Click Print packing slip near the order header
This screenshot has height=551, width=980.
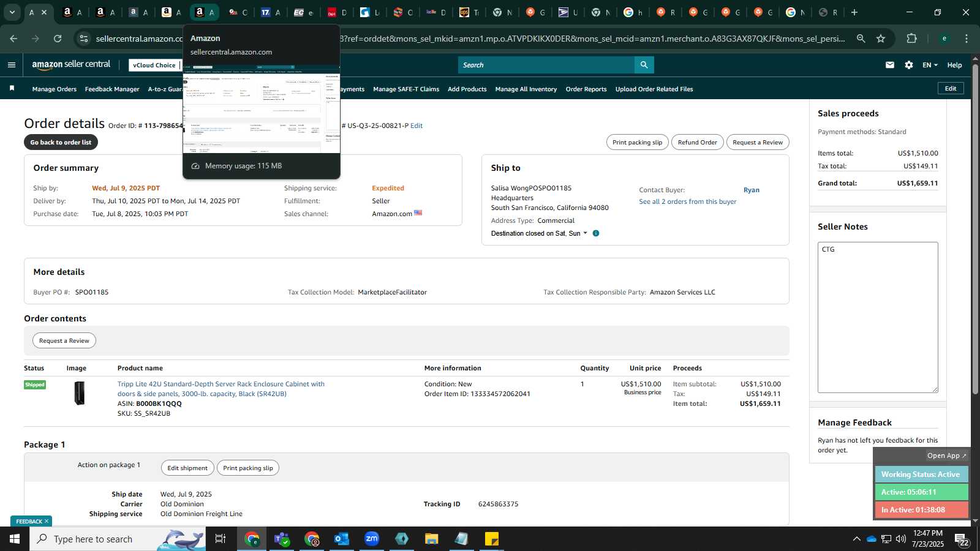coord(637,142)
